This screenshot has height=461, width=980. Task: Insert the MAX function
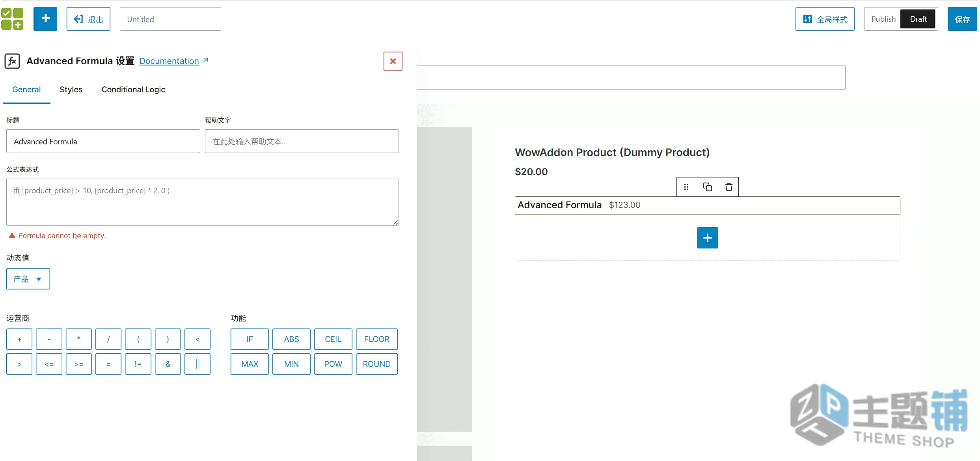[250, 364]
